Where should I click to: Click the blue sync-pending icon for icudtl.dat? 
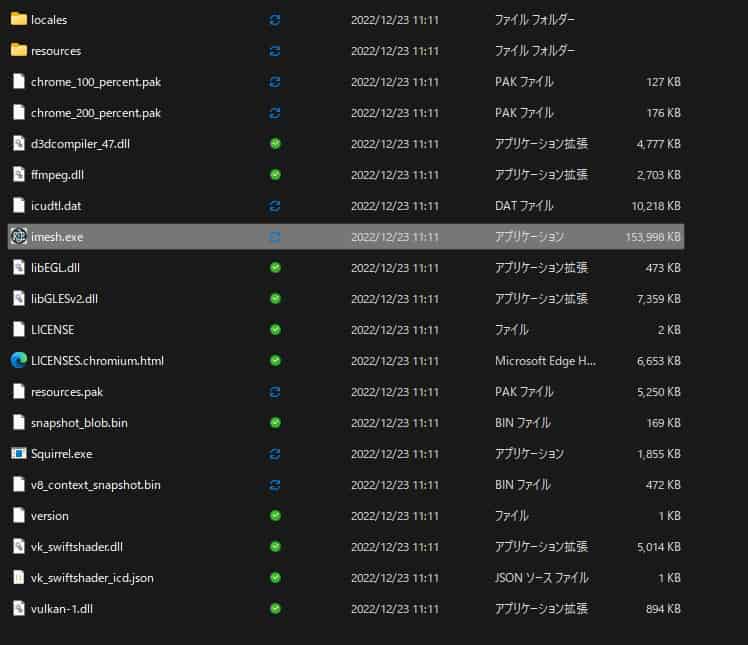click(275, 206)
